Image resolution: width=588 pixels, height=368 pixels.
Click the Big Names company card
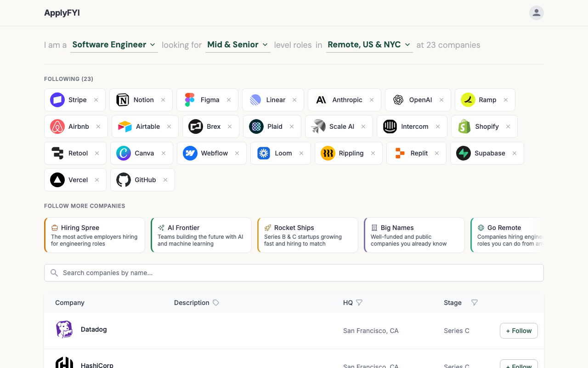[414, 235]
